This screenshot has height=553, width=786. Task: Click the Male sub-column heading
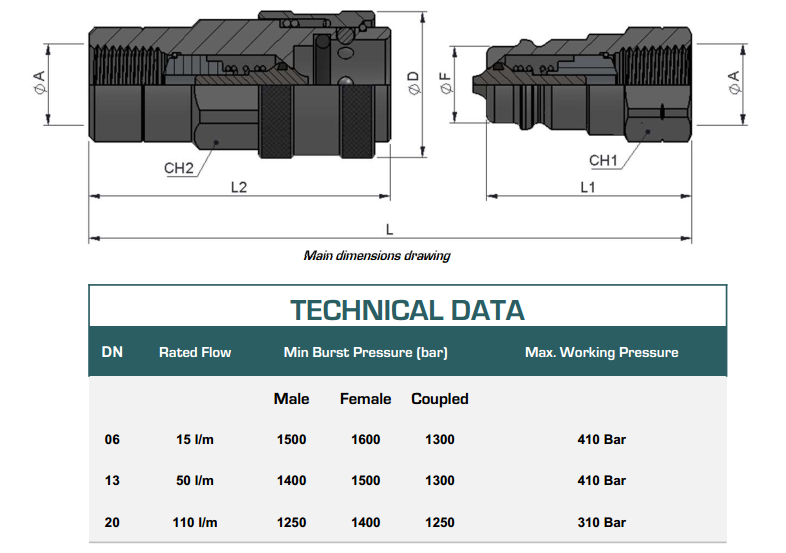click(291, 399)
